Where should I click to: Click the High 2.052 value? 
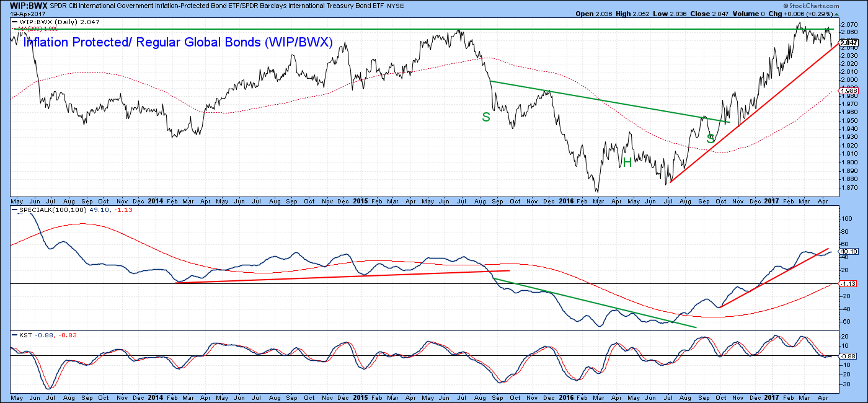[x=632, y=14]
